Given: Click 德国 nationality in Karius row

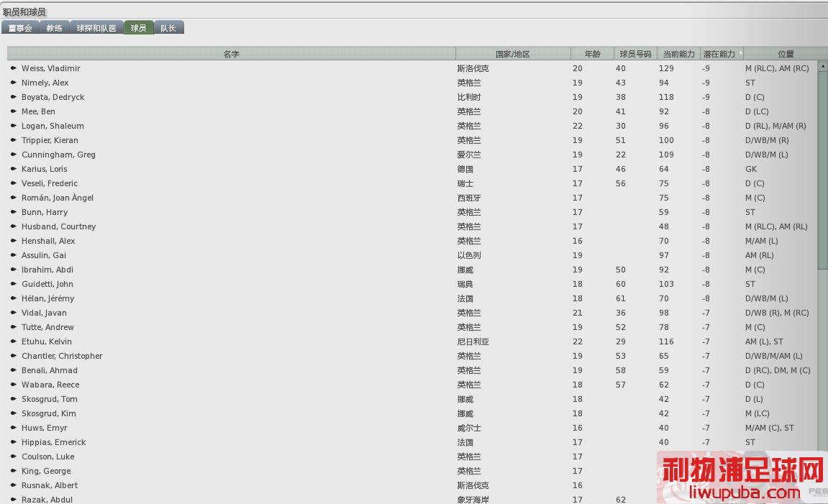Looking at the screenshot, I should tap(465, 169).
